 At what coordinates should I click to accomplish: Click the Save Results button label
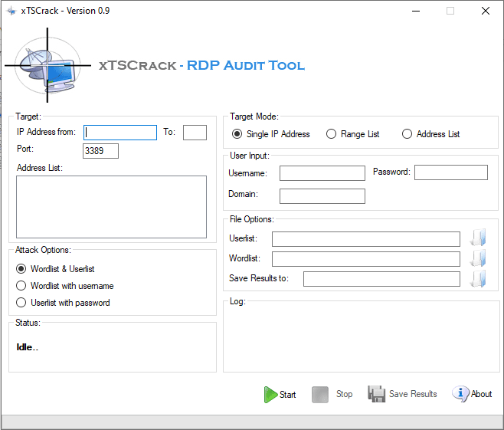(413, 394)
